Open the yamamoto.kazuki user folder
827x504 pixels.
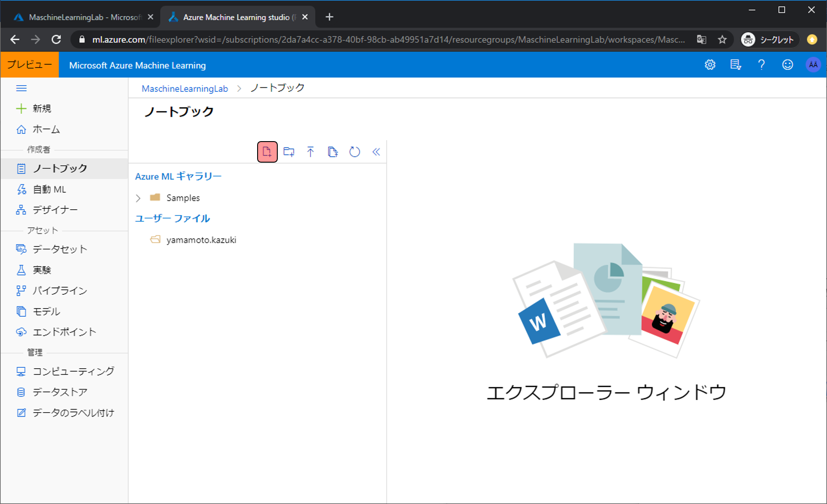201,240
